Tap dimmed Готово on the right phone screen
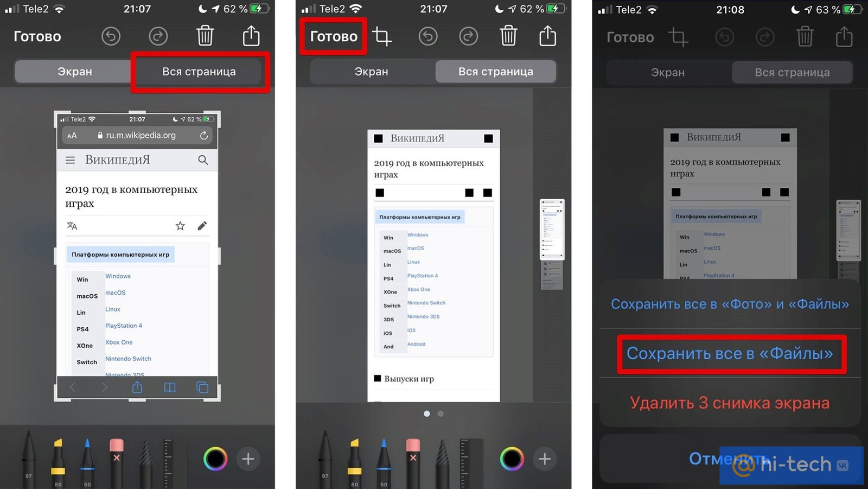 [x=630, y=37]
